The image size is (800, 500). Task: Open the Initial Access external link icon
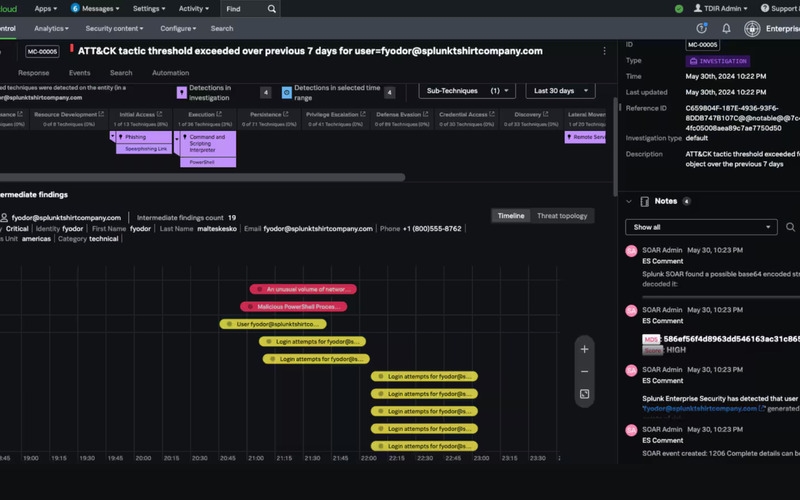(x=159, y=114)
